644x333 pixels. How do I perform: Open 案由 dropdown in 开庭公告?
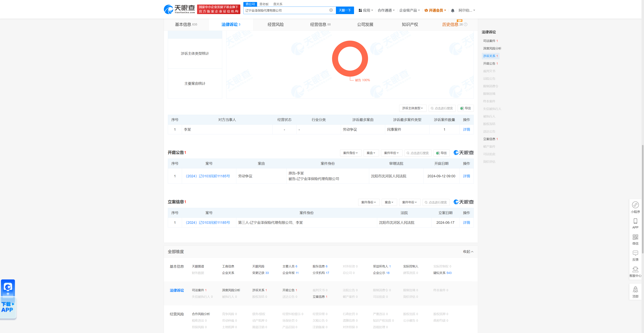click(371, 153)
